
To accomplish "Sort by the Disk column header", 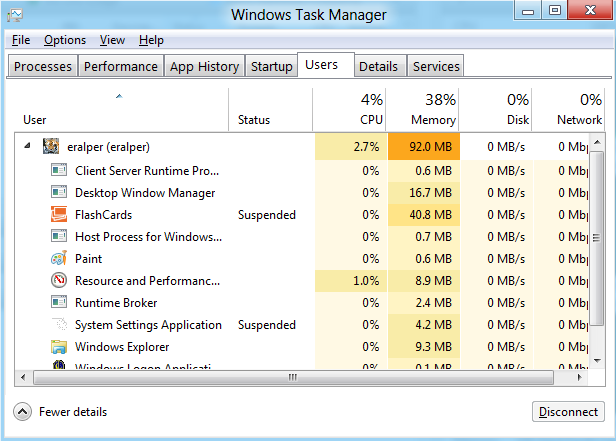I will coord(495,110).
